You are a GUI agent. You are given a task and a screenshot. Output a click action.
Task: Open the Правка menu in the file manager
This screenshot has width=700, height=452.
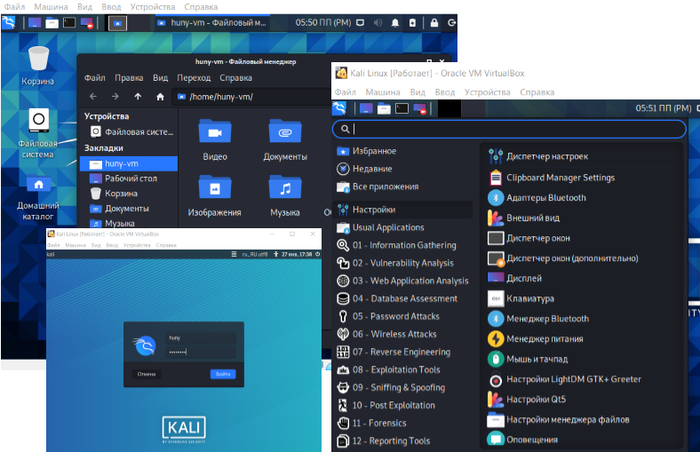(129, 78)
